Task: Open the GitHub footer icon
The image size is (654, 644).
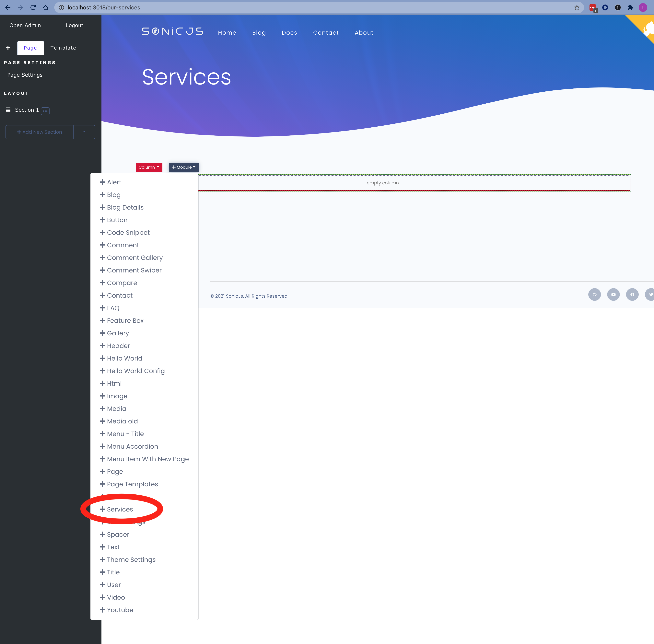Action: [x=594, y=294]
